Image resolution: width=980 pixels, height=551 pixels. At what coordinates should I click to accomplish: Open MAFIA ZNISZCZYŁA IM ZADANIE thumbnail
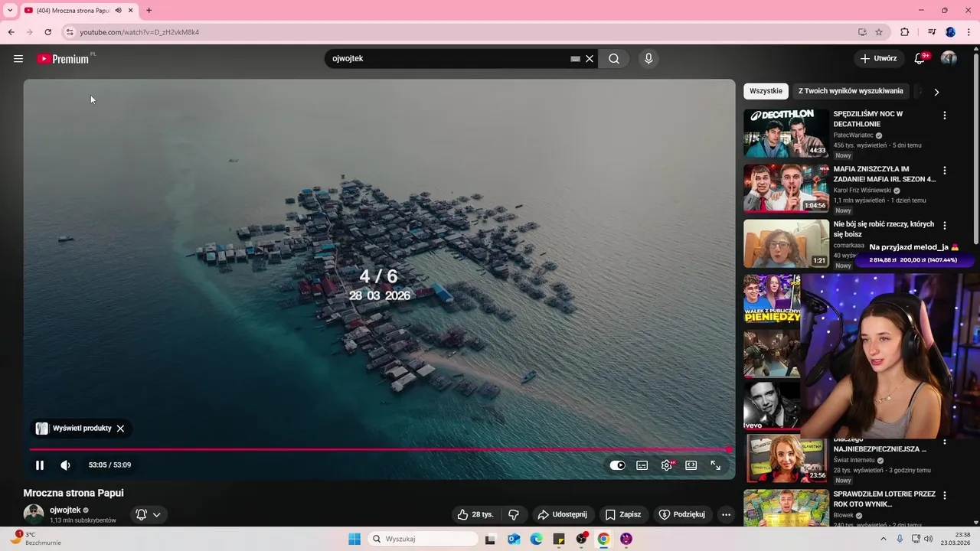point(786,188)
